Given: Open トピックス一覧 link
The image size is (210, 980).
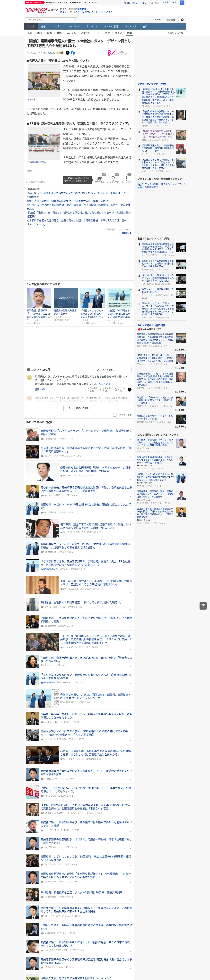Looking at the screenshot, I should [175, 33].
